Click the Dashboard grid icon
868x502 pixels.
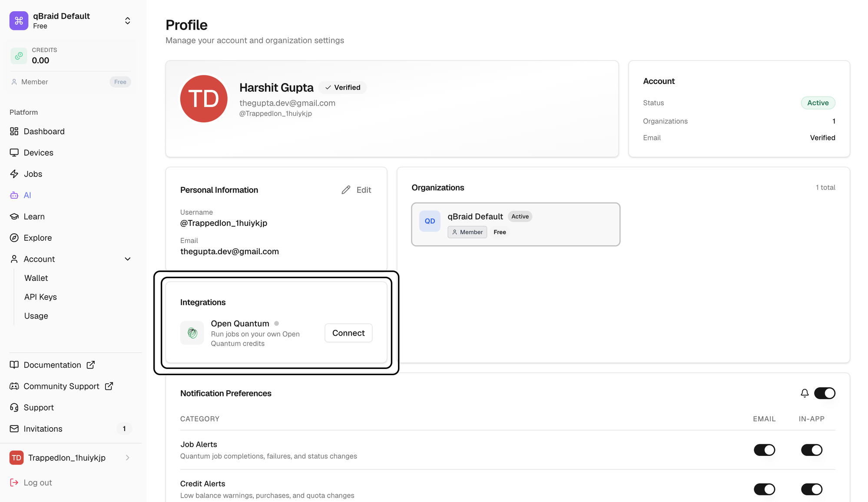click(14, 131)
